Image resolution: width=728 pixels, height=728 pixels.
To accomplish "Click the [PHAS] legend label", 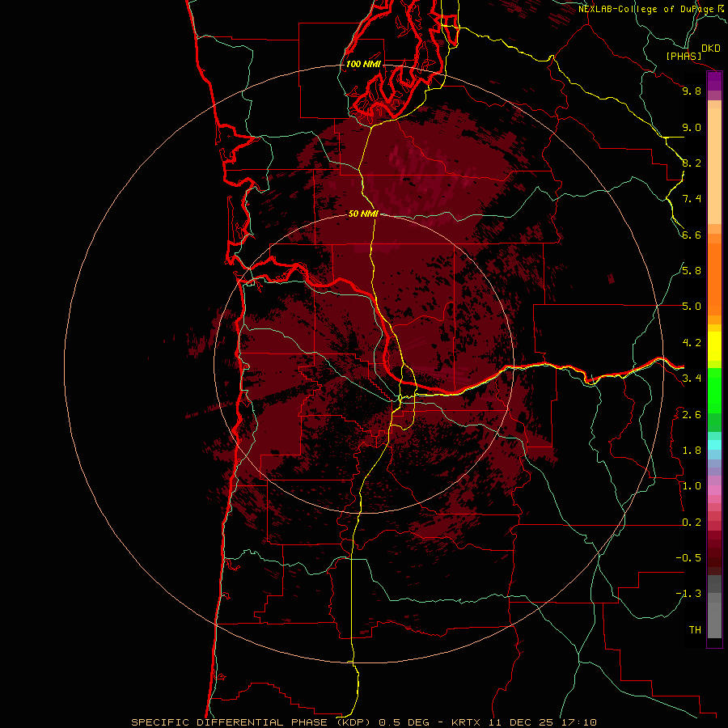I will (684, 56).
